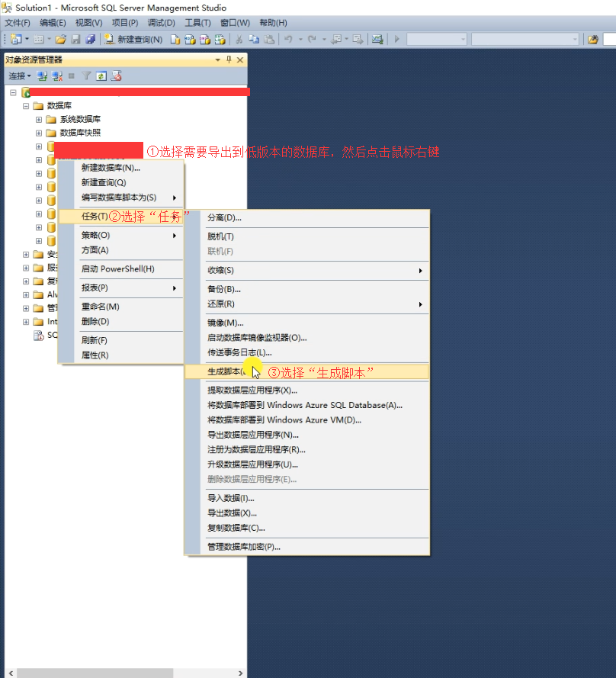The height and width of the screenshot is (678, 616).
Task: Select 脱机(T) in the tasks submenu
Action: pos(307,236)
